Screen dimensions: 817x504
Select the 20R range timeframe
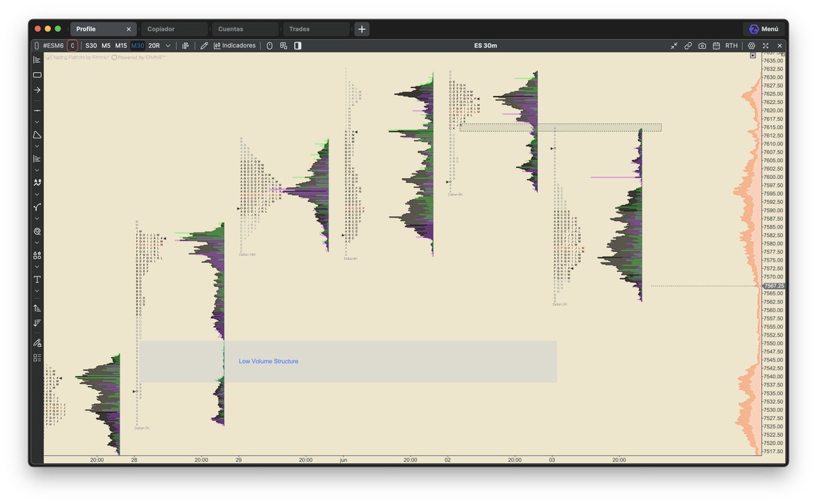coord(154,46)
